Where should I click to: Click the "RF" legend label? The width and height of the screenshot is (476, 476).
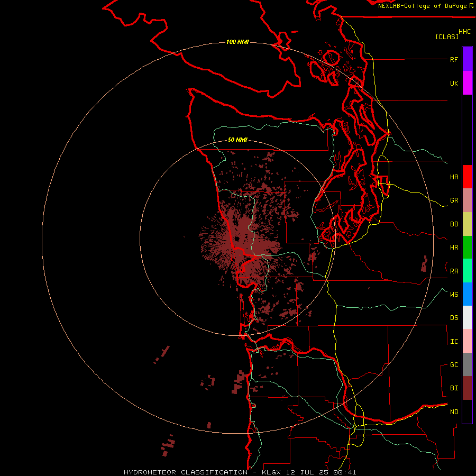pos(454,59)
